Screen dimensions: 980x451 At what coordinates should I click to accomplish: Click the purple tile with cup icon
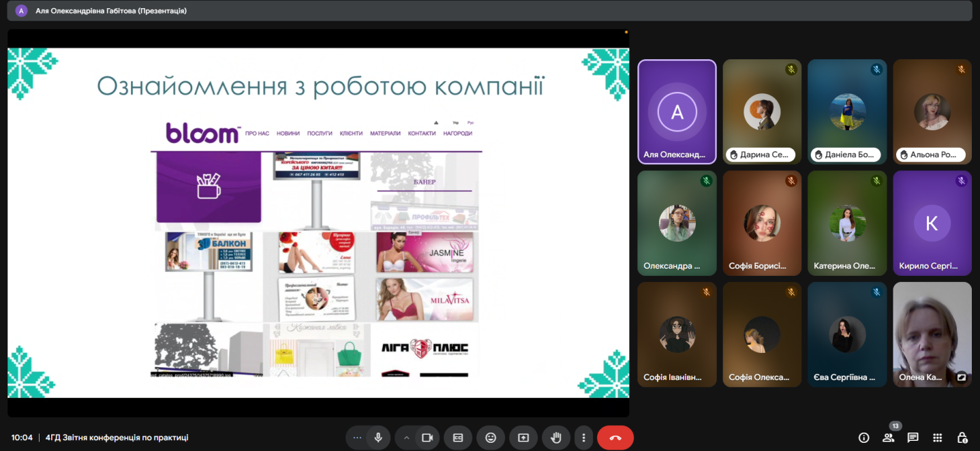(x=209, y=187)
